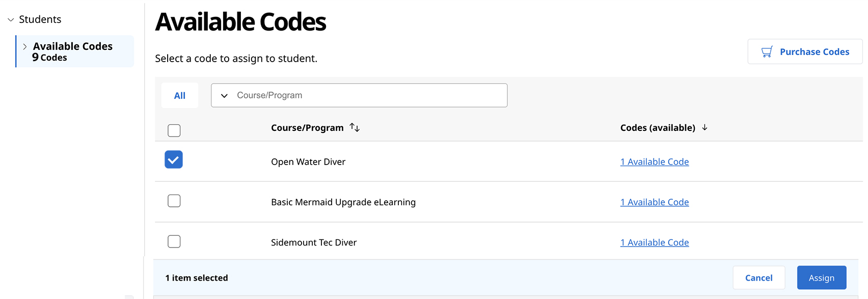Viewport: 868px width, 299px height.
Task: Open Sidemount Tec Diver's available code link
Action: point(654,242)
